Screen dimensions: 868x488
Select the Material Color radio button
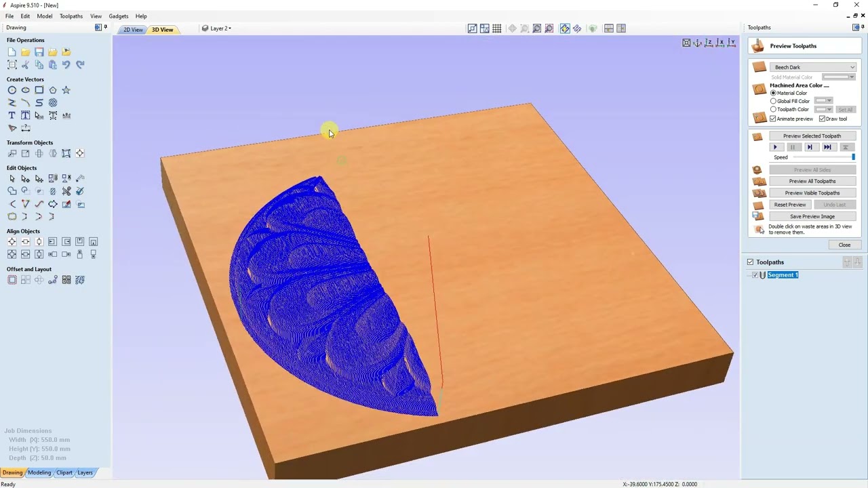[773, 93]
